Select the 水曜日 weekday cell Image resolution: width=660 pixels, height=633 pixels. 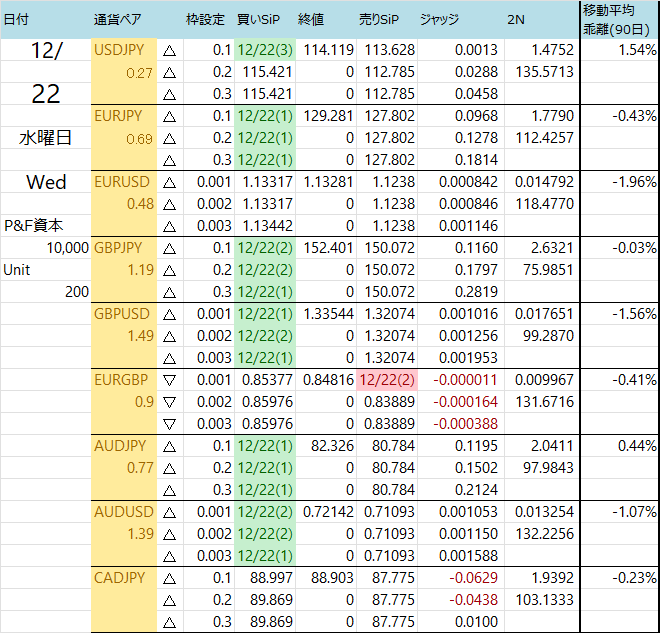45,138
